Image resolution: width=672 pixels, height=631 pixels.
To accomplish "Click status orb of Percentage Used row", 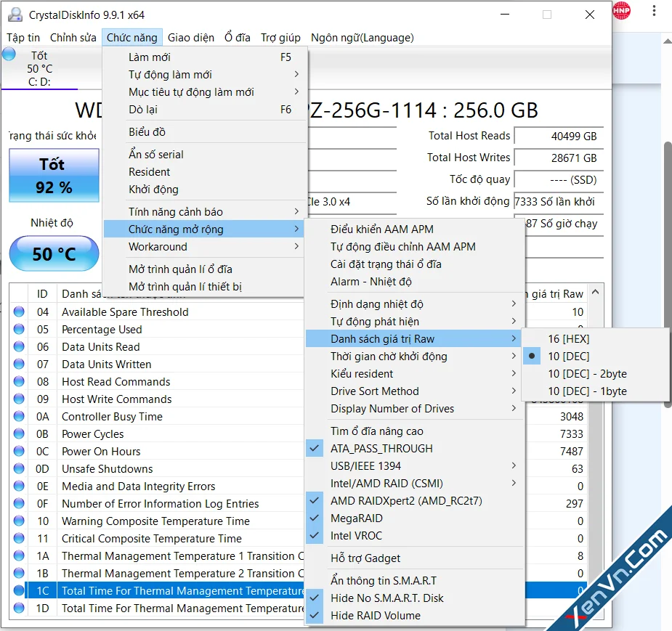I will pyautogui.click(x=19, y=329).
